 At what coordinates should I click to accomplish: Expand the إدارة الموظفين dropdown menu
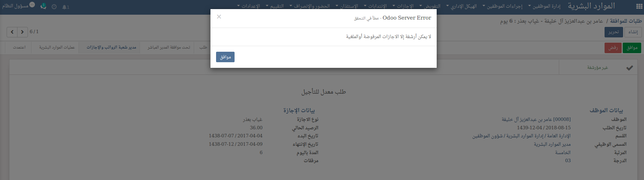(544, 6)
